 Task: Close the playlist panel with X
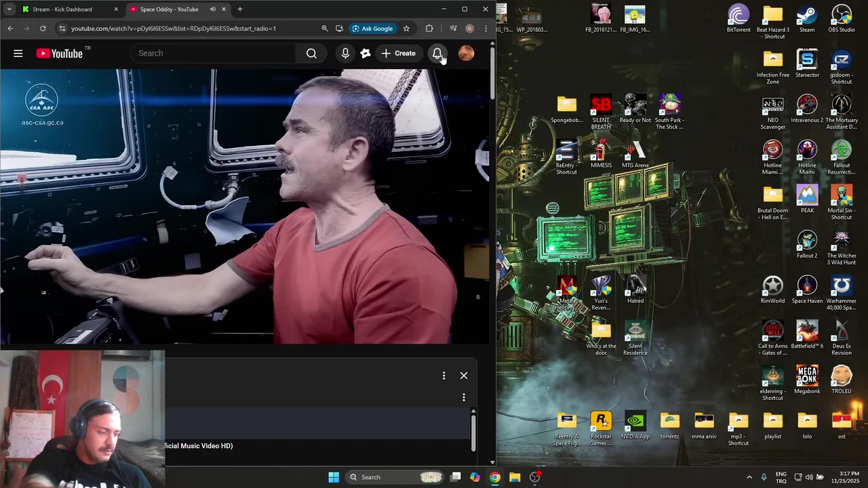pyautogui.click(x=464, y=375)
